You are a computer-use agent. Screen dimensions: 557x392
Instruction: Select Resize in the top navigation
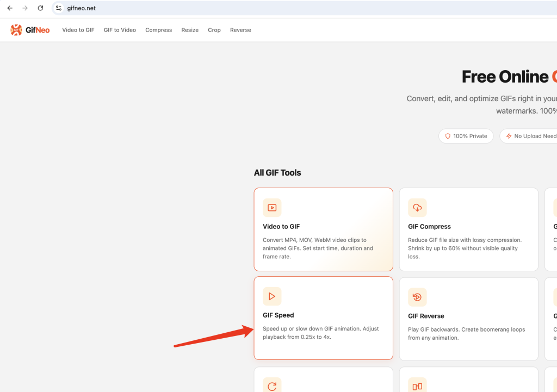(190, 30)
